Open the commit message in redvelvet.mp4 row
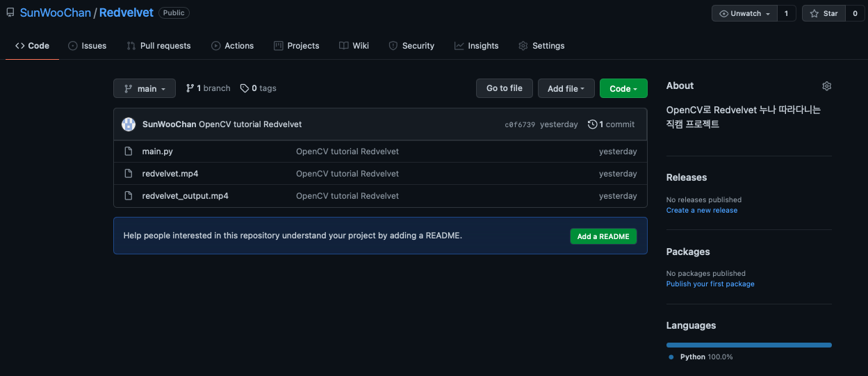Screen dimensions: 868x376 [347, 174]
